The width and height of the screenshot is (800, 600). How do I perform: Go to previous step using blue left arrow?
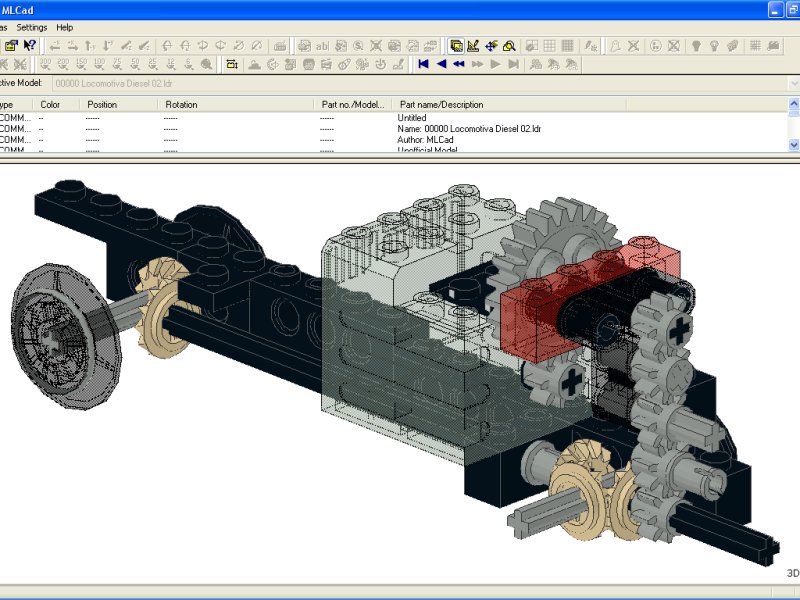tap(441, 64)
